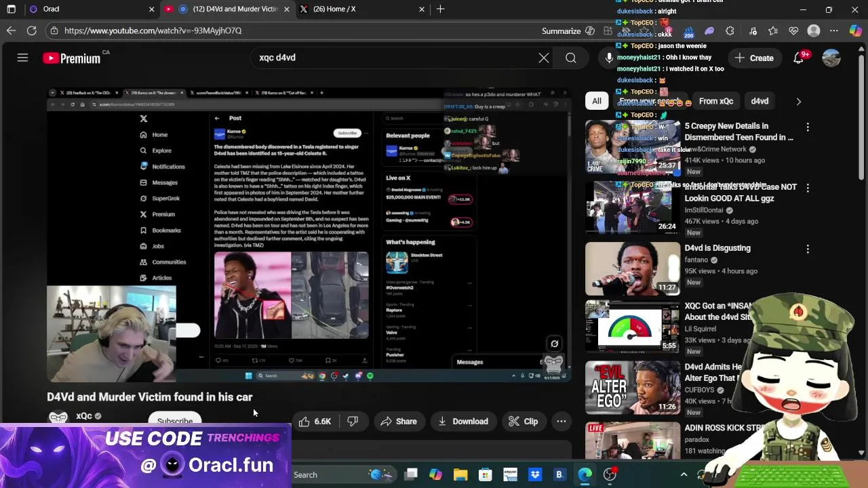Viewport: 868px width, 488px height.
Task: Click the Create button
Action: [x=754, y=58]
